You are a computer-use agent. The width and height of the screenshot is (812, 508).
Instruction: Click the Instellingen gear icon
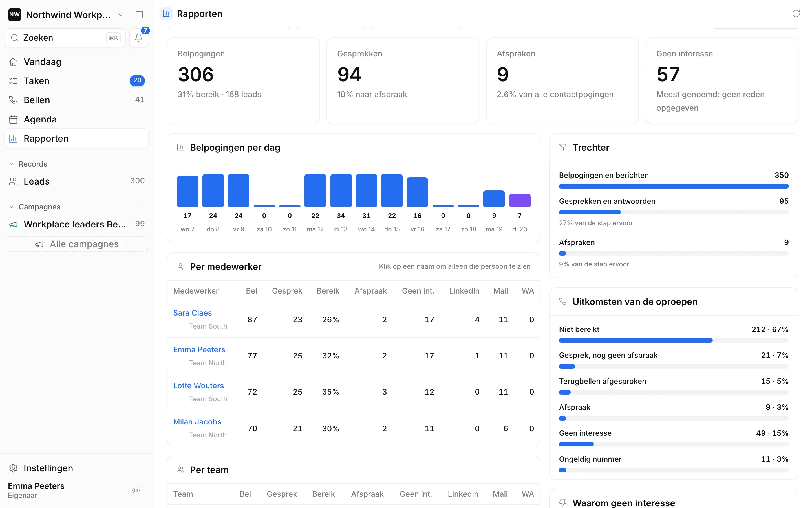click(x=13, y=468)
